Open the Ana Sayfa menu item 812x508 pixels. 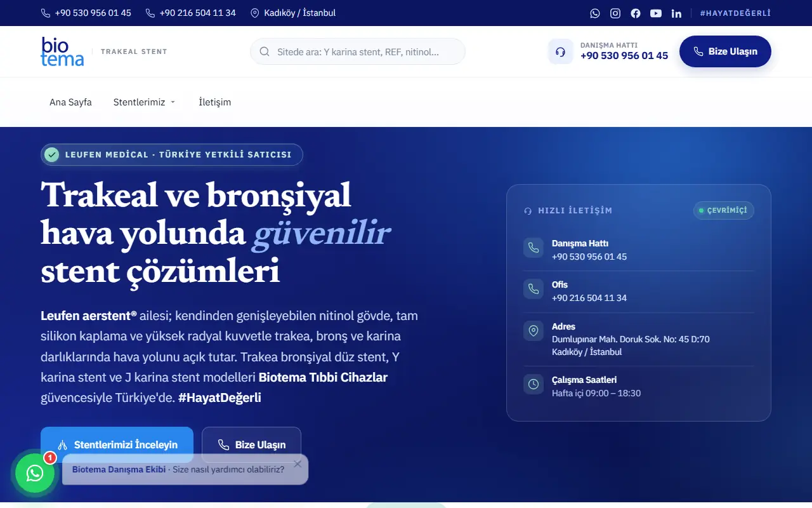pyautogui.click(x=70, y=102)
